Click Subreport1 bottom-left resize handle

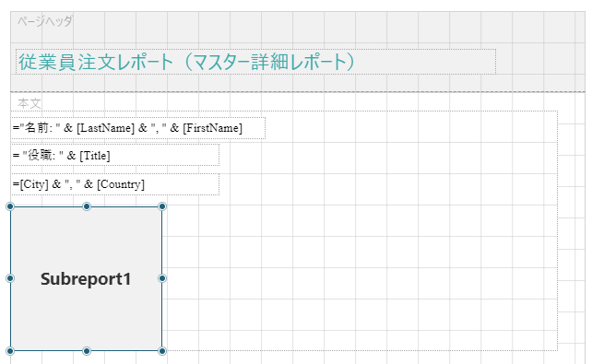10,351
